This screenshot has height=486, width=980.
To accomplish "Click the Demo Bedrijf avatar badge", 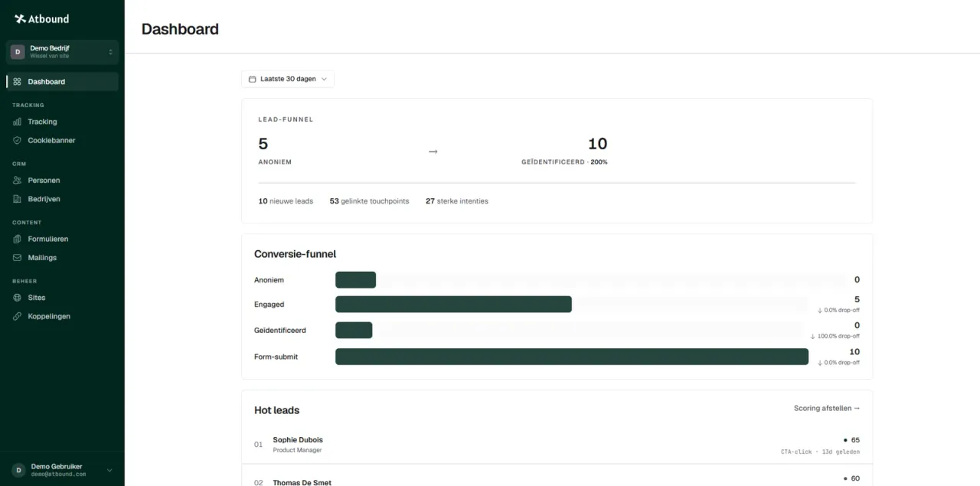I will (x=18, y=52).
